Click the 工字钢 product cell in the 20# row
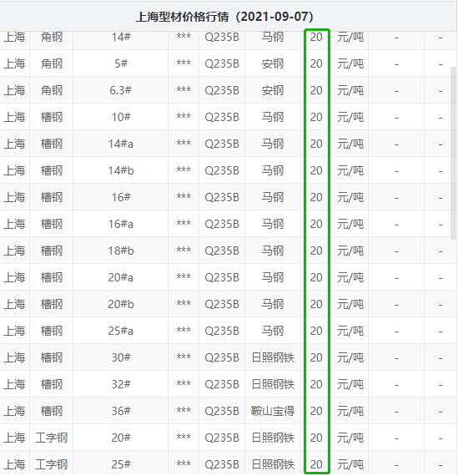This screenshot has width=458, height=476. [51, 438]
